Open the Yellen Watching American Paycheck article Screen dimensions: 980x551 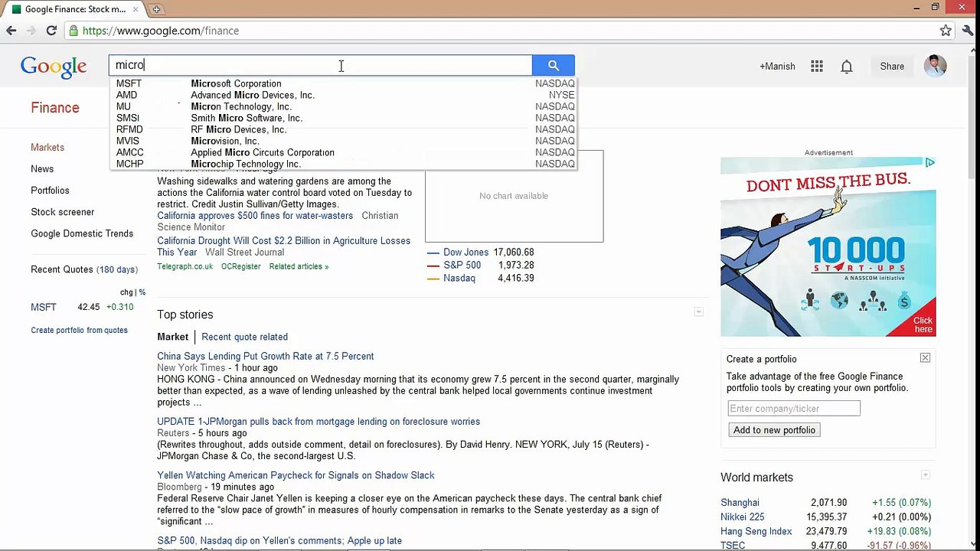coord(296,475)
